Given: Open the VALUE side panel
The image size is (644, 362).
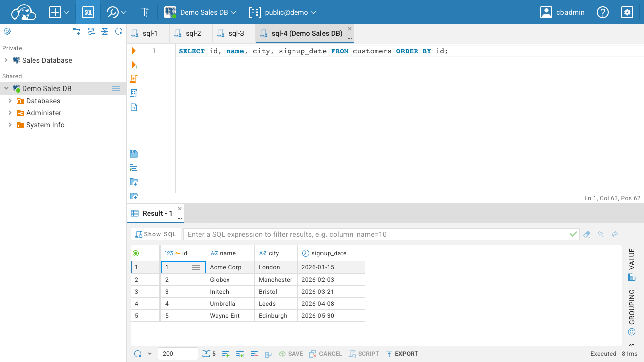Looking at the screenshot, I should (632, 265).
